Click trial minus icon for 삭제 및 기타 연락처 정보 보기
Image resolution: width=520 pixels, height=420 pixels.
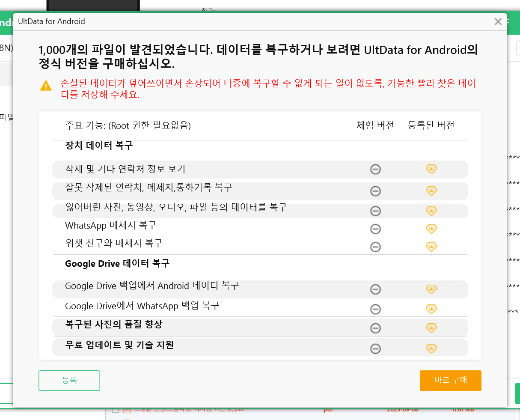point(375,170)
